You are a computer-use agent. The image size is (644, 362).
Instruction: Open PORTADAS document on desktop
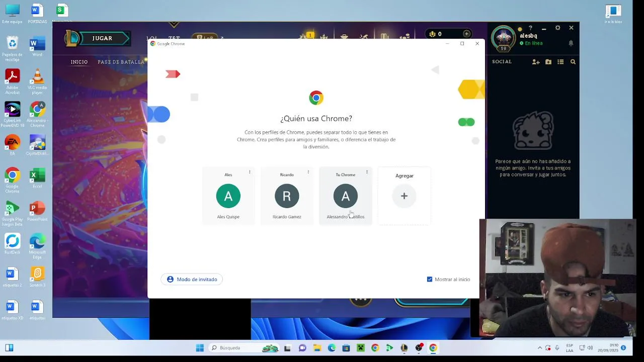pos(37,14)
